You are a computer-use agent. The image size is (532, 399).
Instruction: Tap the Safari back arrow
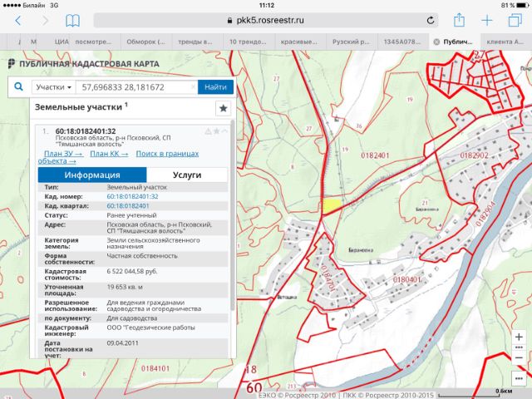(x=18, y=20)
